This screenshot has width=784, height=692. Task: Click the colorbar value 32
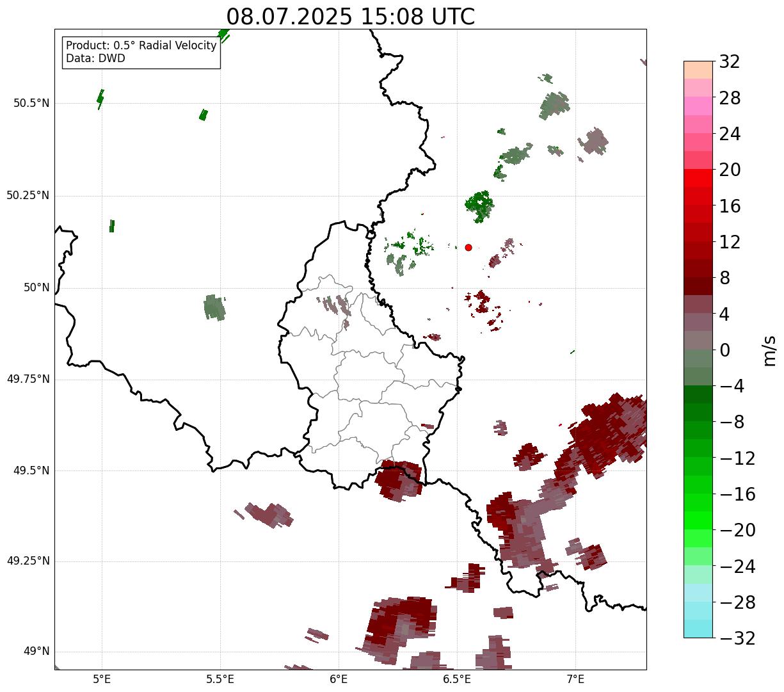coord(730,62)
